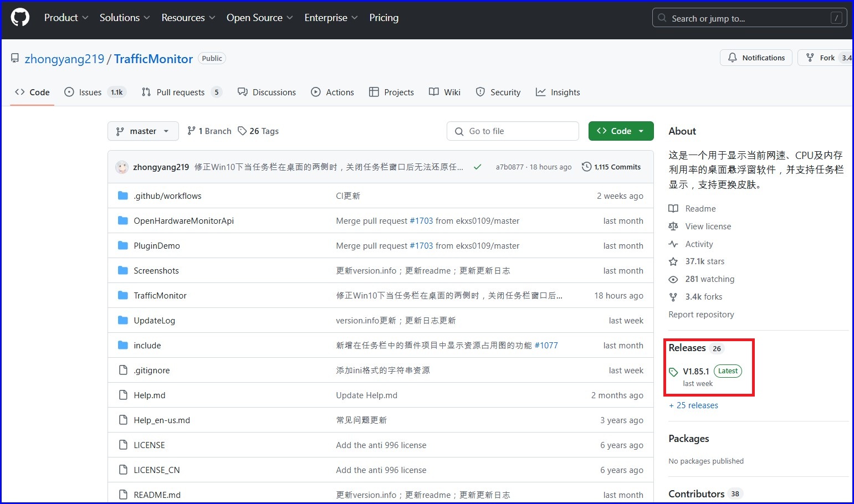The width and height of the screenshot is (854, 504).
Task: Open the PluginDemo folder
Action: pos(157,245)
